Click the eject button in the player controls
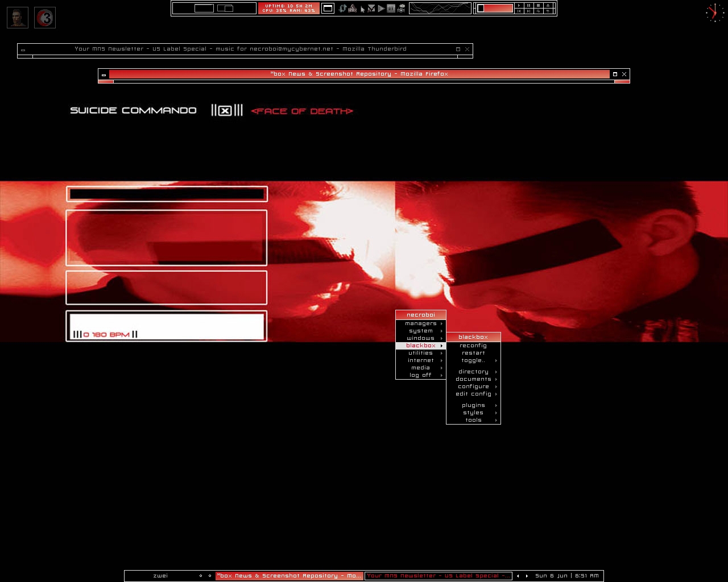This screenshot has width=728, height=582. [x=548, y=5]
